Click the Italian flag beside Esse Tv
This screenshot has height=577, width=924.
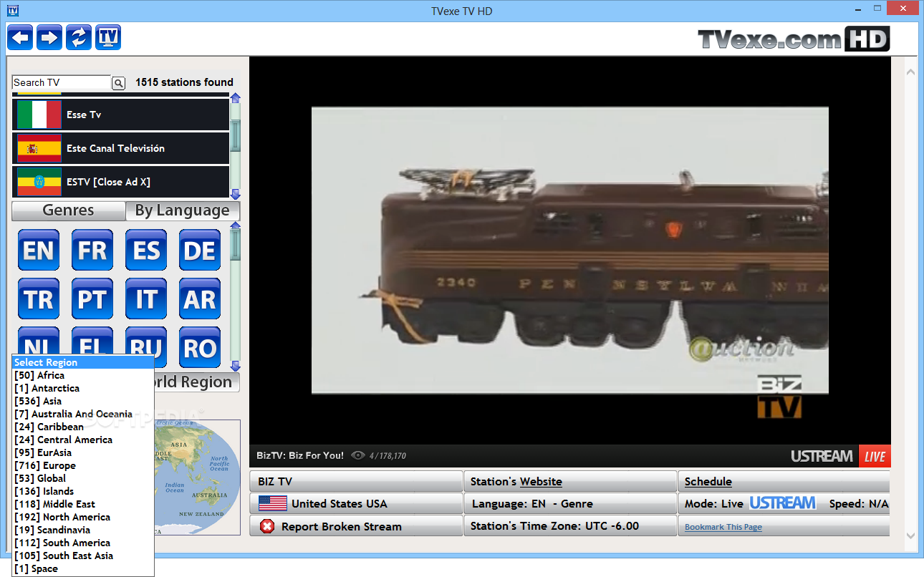pyautogui.click(x=39, y=115)
